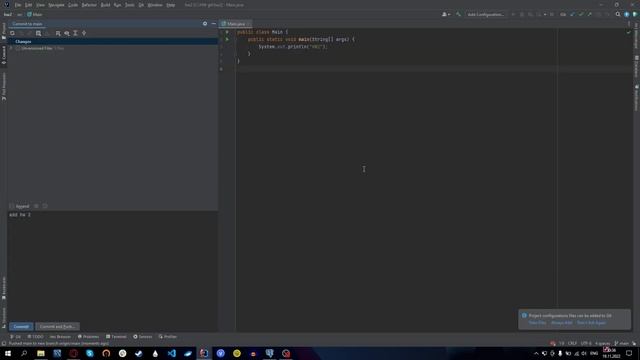
Task: Click the main branch widget in status bar
Action: (622, 344)
